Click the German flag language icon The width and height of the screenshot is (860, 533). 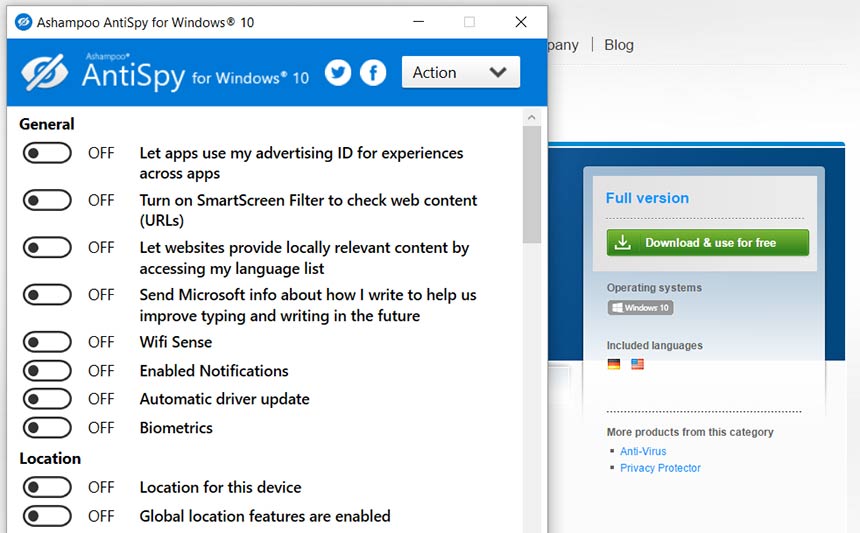(x=614, y=364)
